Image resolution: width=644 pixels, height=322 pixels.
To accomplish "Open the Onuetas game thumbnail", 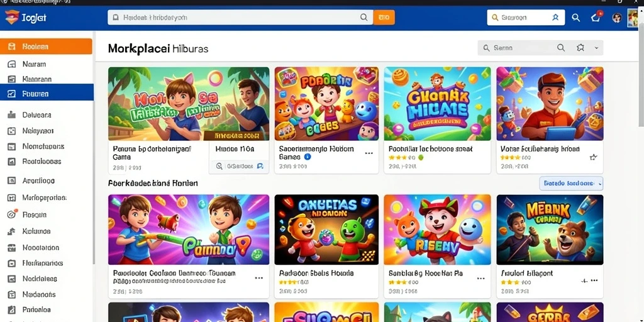I will pyautogui.click(x=326, y=230).
